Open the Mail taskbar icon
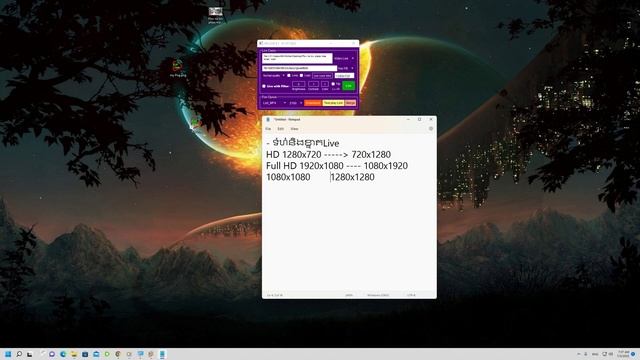 coord(96,354)
